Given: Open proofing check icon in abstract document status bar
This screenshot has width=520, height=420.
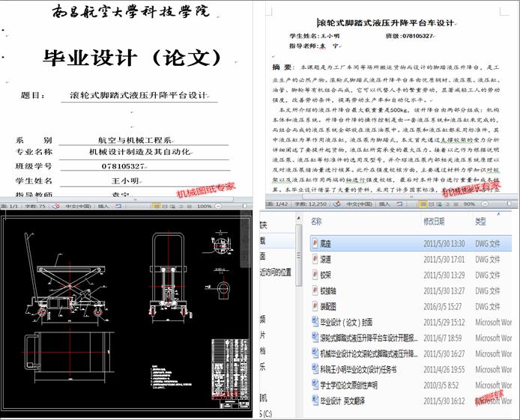Looking at the screenshot, I should 337,204.
